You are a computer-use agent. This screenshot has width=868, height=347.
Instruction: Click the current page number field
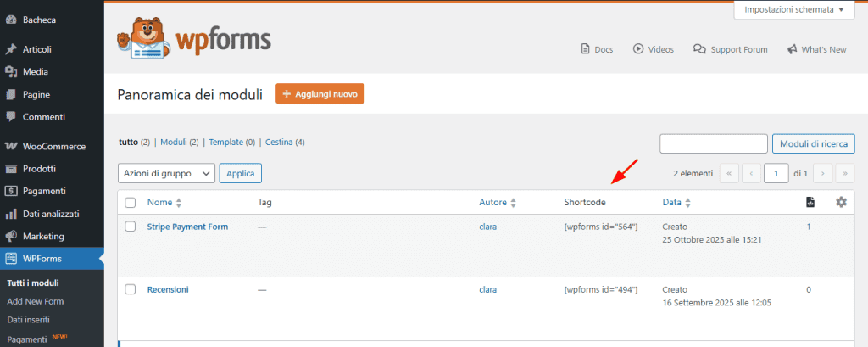coord(776,173)
